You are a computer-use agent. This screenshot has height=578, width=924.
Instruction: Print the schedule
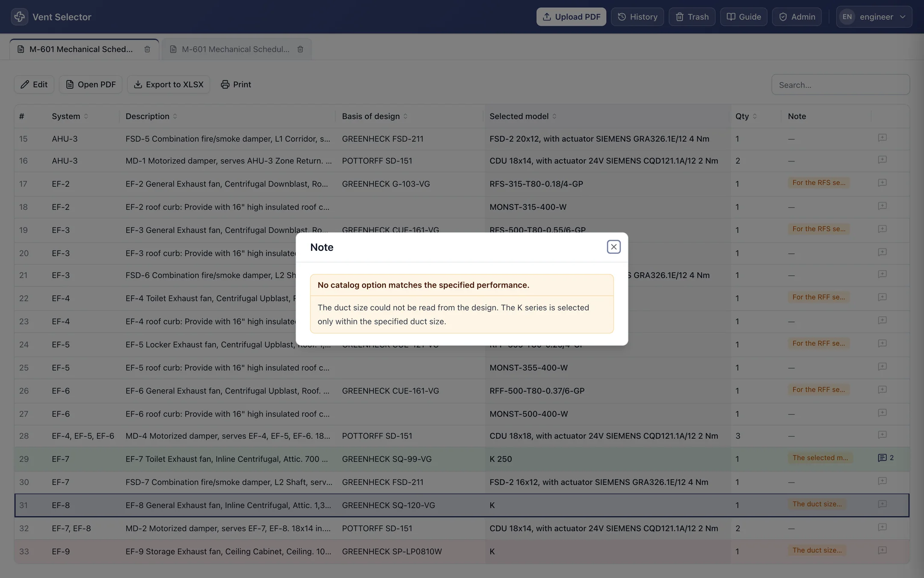[x=236, y=84]
